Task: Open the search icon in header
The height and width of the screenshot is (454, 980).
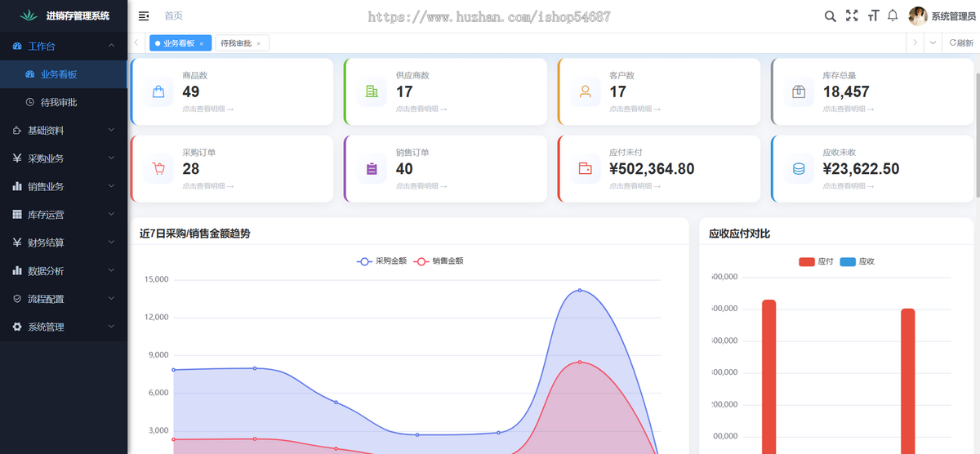Action: (x=830, y=16)
